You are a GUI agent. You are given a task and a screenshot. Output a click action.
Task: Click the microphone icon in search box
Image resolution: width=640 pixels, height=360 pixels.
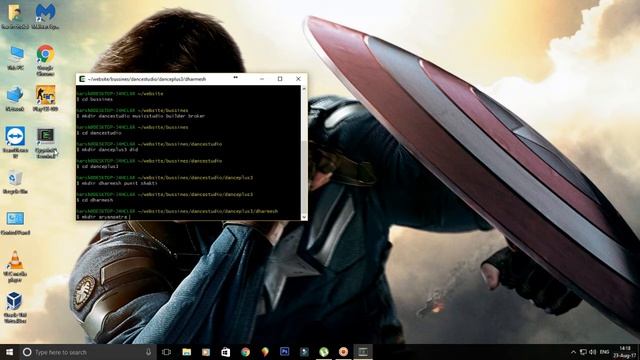tap(148, 352)
